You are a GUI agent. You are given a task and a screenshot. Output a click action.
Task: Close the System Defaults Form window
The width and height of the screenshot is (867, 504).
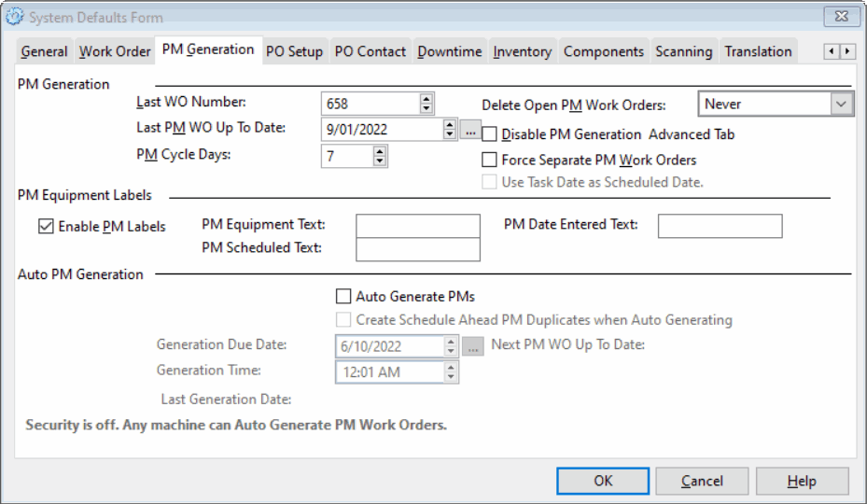[842, 16]
